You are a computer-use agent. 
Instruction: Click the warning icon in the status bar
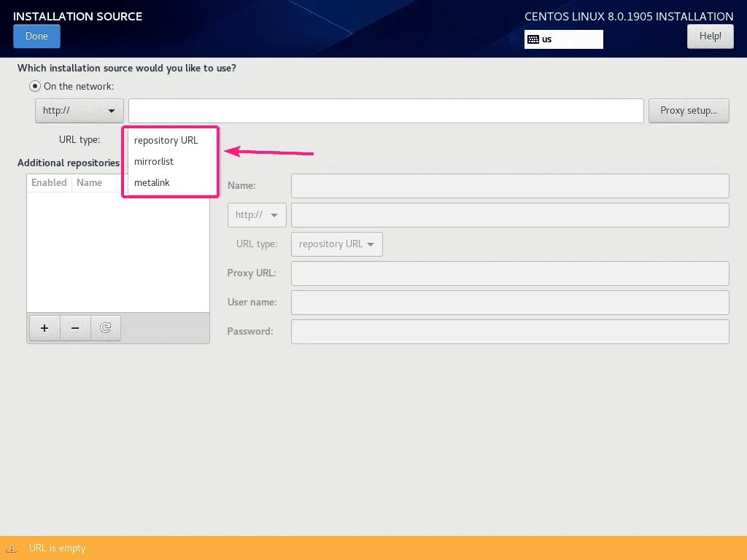click(x=12, y=548)
